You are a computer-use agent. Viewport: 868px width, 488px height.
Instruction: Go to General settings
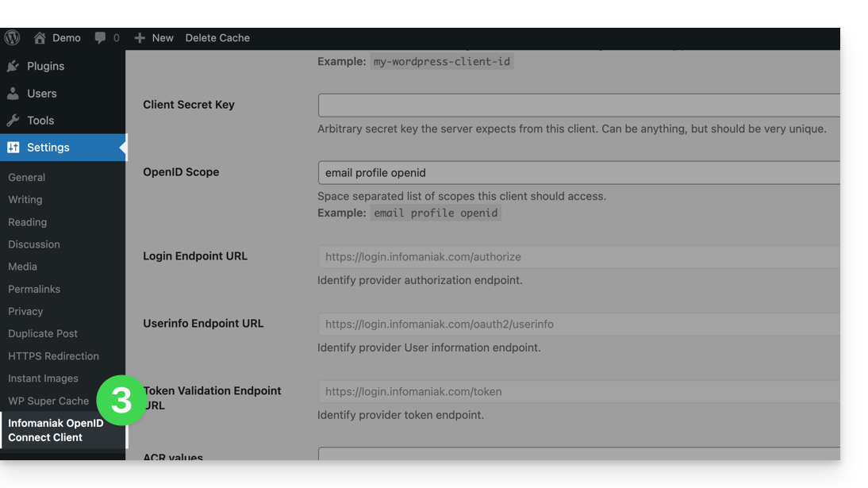(26, 177)
